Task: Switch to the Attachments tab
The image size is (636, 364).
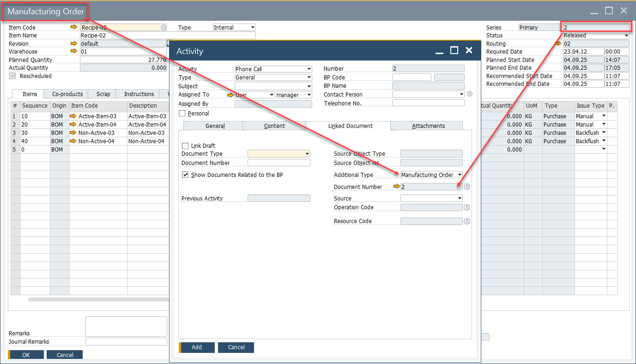Action: pyautogui.click(x=426, y=126)
